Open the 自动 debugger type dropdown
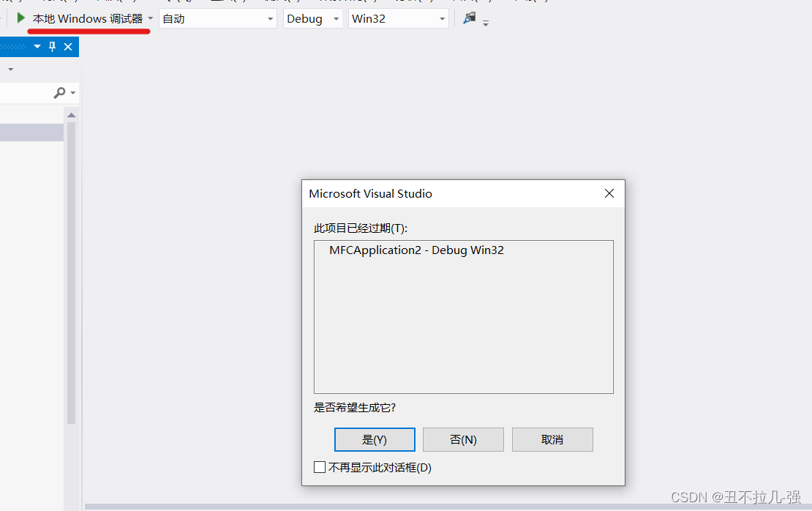The image size is (812, 511). coord(218,18)
